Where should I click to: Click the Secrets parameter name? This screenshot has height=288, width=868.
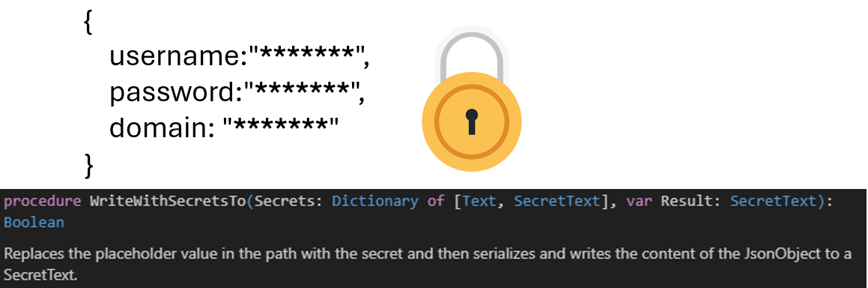[281, 201]
